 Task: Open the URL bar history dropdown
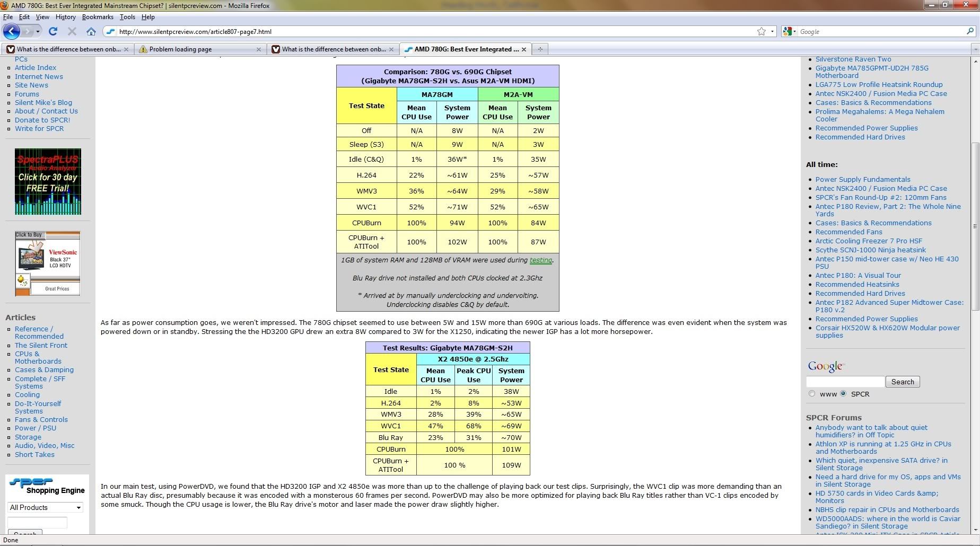pos(772,31)
